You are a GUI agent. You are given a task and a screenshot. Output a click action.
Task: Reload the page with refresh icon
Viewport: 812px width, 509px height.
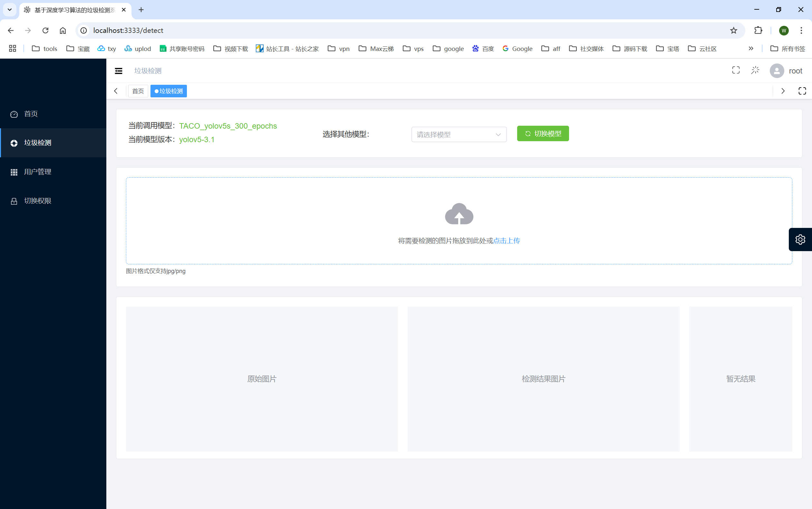point(45,30)
